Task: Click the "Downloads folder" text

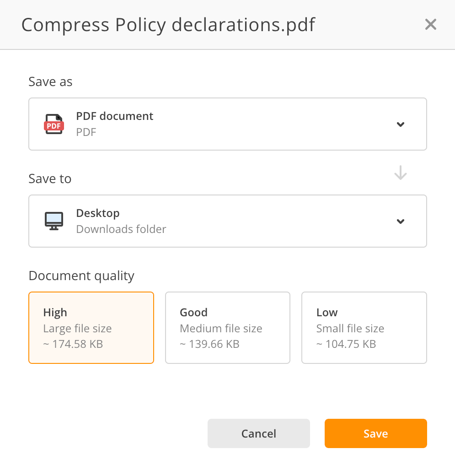Action: point(121,229)
